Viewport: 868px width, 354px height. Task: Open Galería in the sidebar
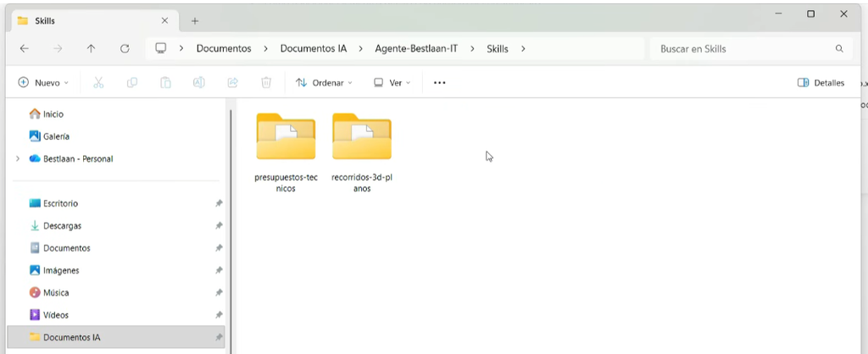click(x=56, y=136)
